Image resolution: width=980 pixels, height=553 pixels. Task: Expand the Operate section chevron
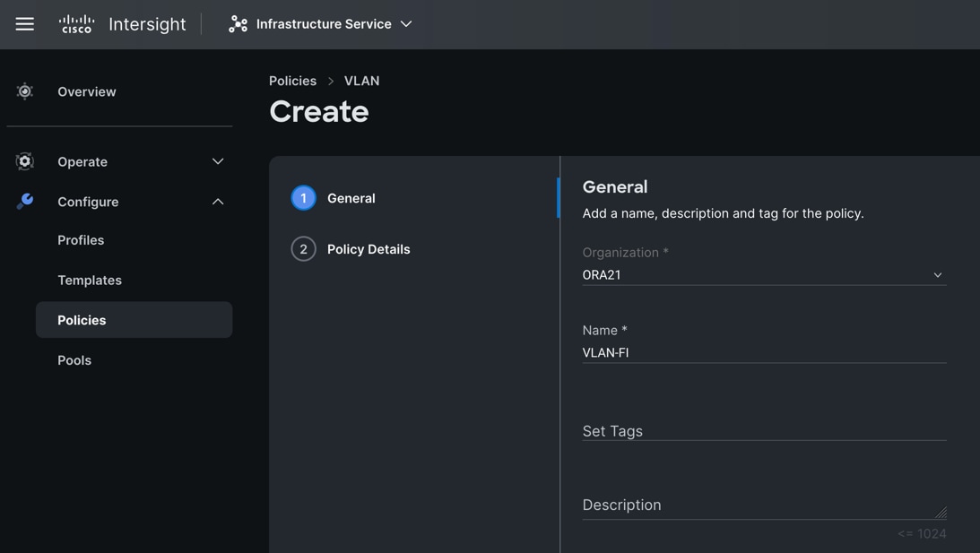218,161
